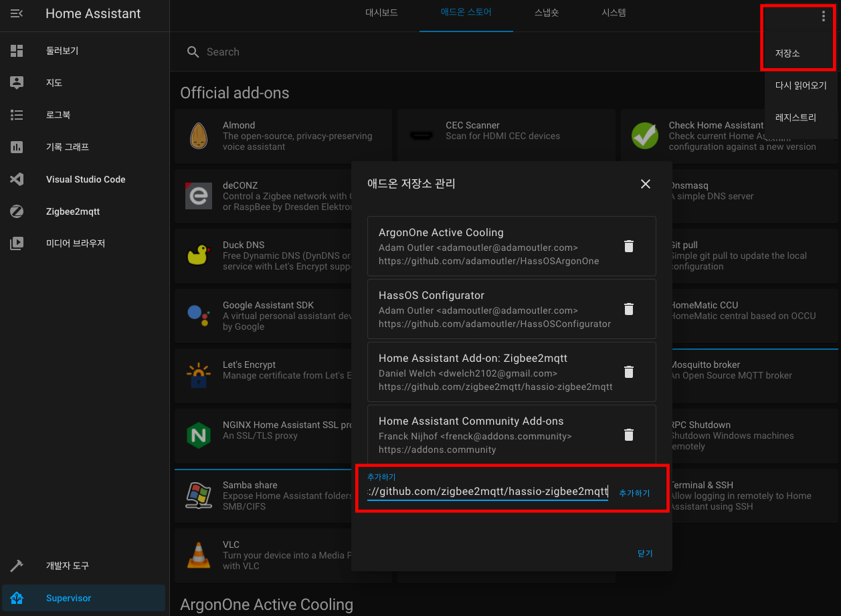Click the Check Home Assistant checkmark icon

click(645, 136)
